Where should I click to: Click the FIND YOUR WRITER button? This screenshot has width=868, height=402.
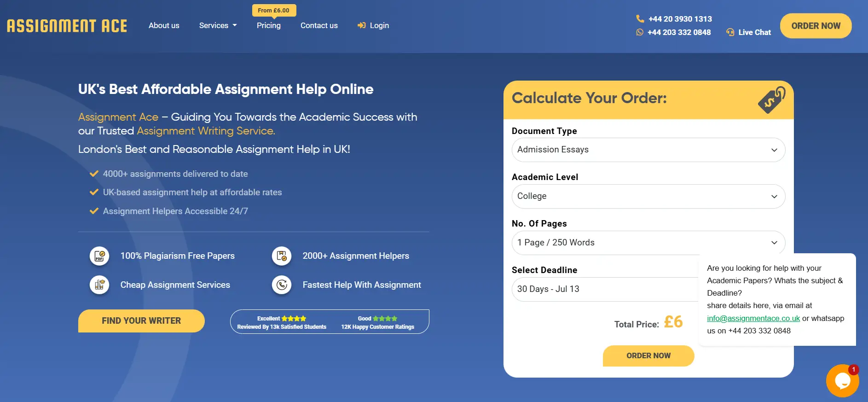point(141,321)
